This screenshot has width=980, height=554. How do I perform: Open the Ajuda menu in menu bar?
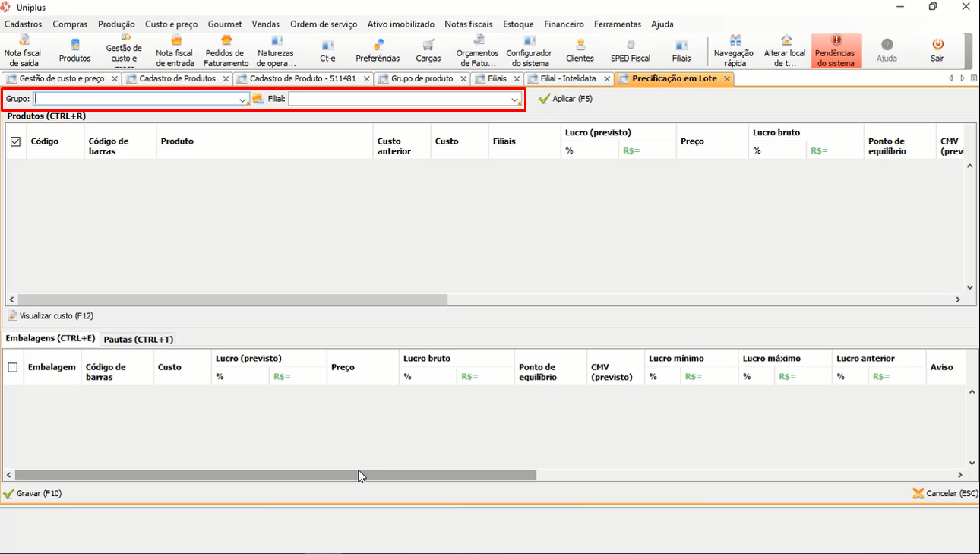(662, 24)
